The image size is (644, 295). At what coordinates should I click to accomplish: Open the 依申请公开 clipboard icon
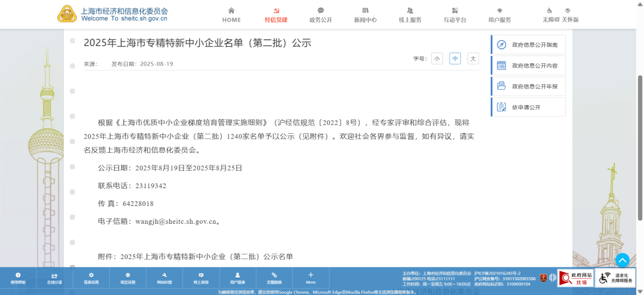click(x=501, y=107)
